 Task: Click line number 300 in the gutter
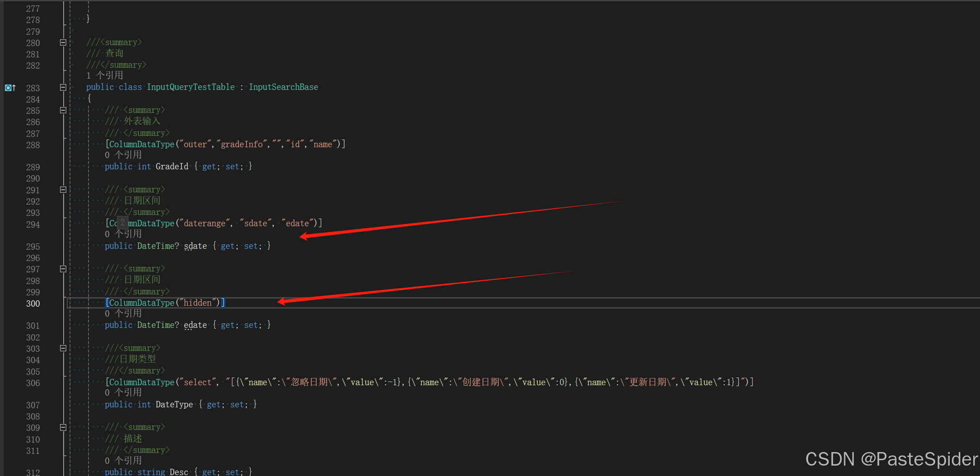(33, 303)
